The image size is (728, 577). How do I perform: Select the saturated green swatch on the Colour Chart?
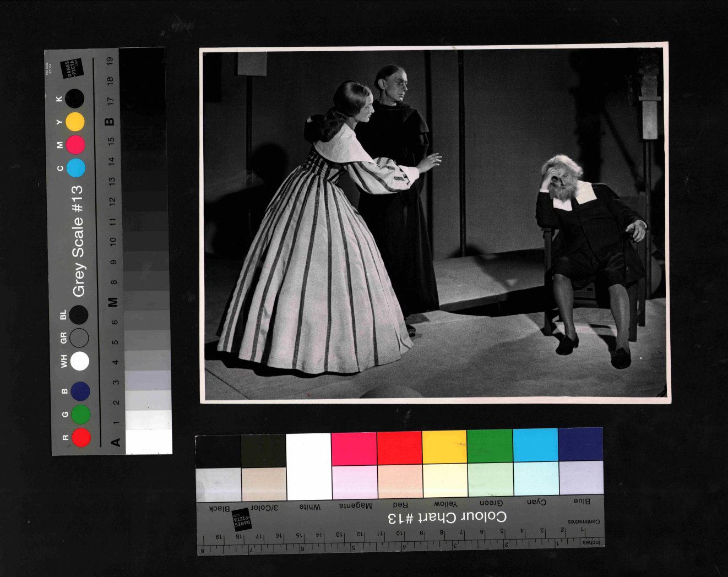[490, 446]
